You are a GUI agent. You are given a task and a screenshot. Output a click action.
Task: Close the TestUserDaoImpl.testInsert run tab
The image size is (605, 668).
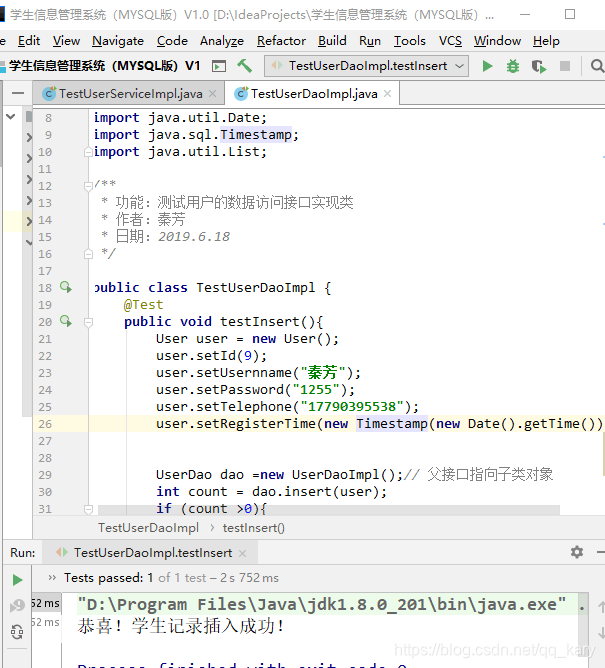coord(242,553)
